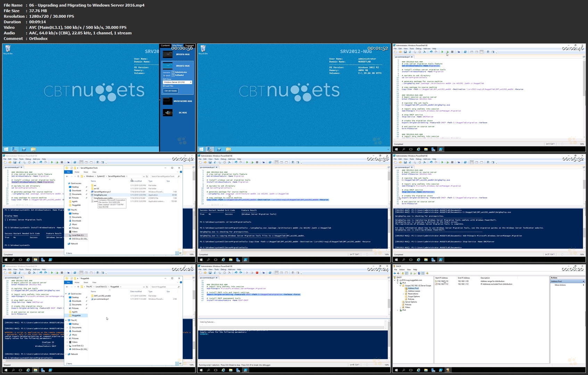Viewport: 588px width, 375px height.
Task: Click Save icon in 00:03:42 ISE toolbar
Action: click(15, 162)
